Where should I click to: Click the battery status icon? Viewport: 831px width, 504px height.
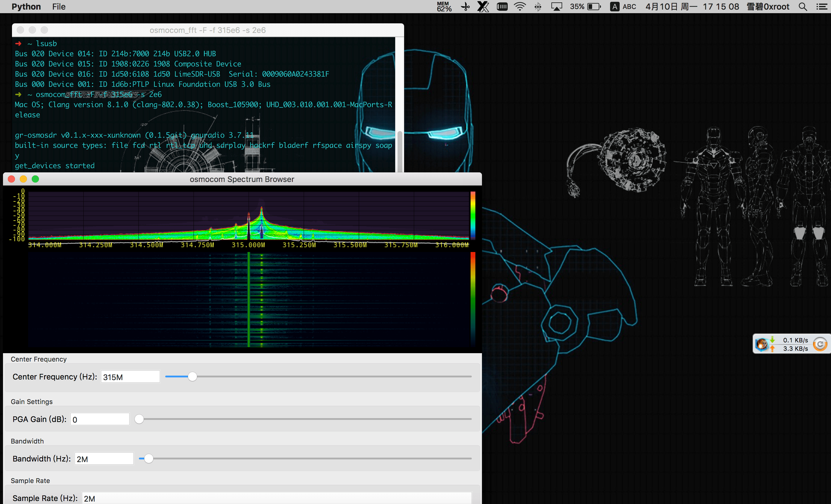click(594, 7)
